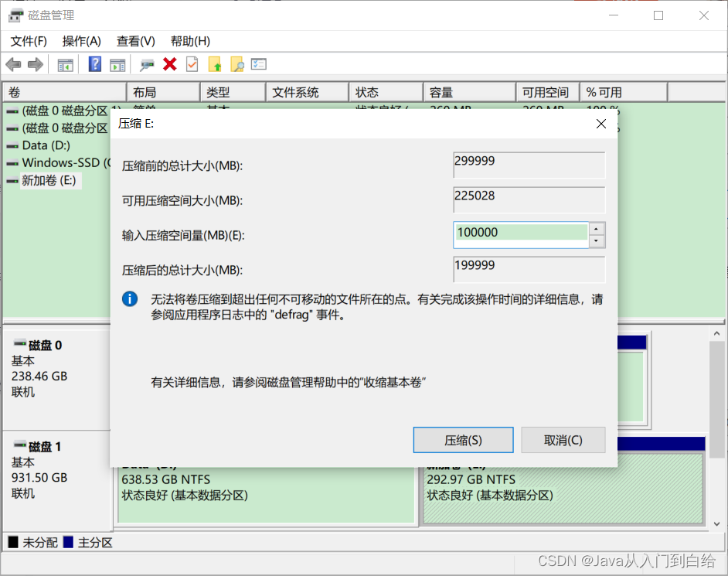728x576 pixels.
Task: Click scroll down arrow in disk pane
Action: (717, 523)
